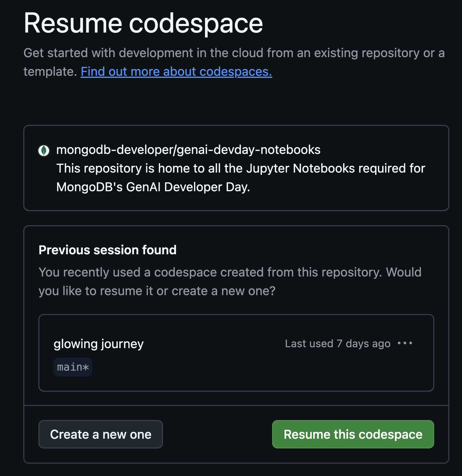This screenshot has height=476, width=462.
Task: Click the 'You recently used a codespace' message
Action: [230, 282]
